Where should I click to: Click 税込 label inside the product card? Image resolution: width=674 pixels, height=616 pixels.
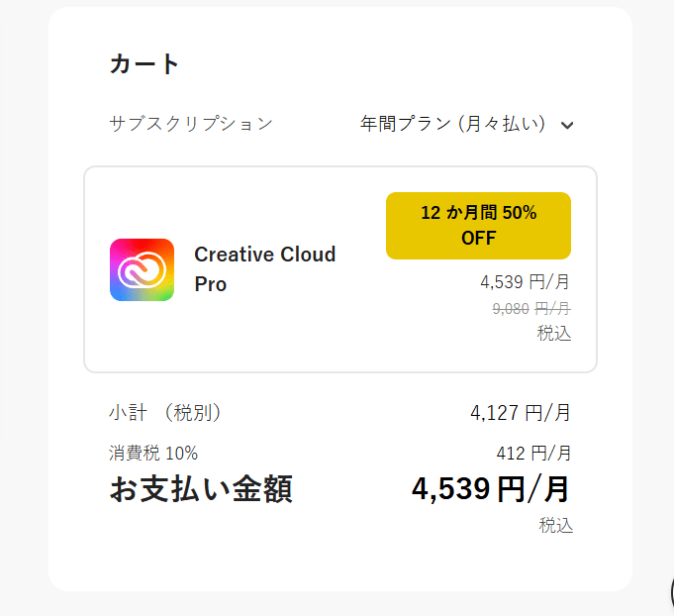(x=554, y=333)
